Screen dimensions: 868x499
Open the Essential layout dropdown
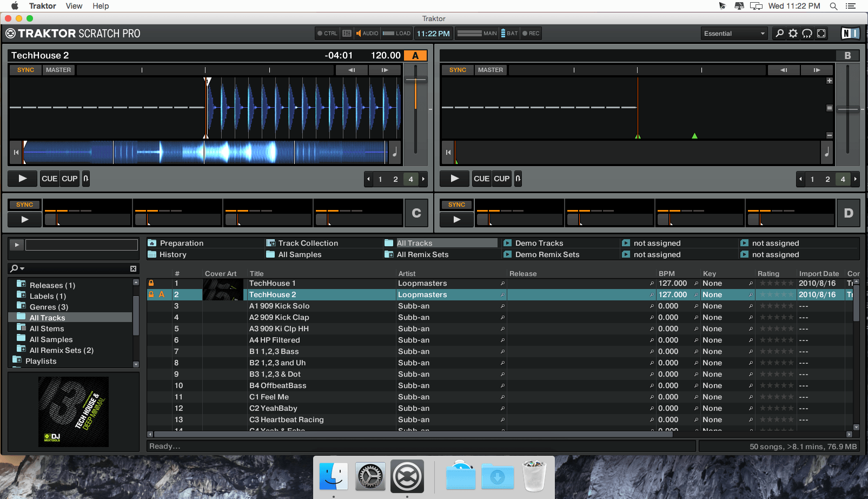point(733,33)
